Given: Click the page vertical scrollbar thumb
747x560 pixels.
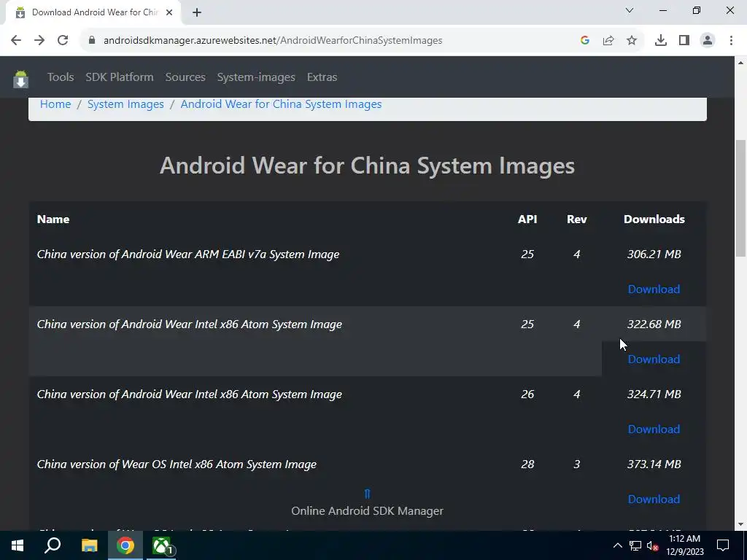Looking at the screenshot, I should click(x=741, y=198).
